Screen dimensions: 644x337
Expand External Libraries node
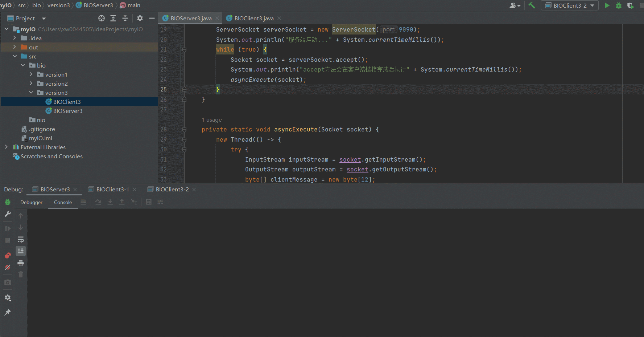[6, 147]
